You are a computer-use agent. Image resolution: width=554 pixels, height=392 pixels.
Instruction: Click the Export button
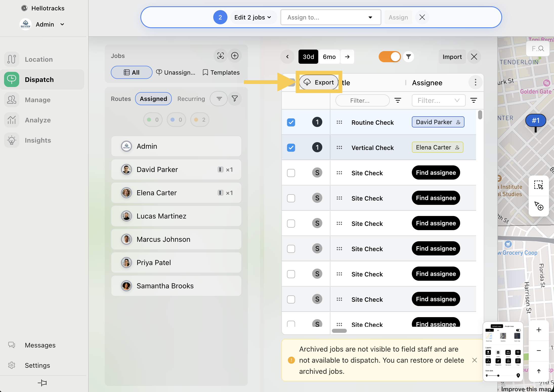pos(319,82)
